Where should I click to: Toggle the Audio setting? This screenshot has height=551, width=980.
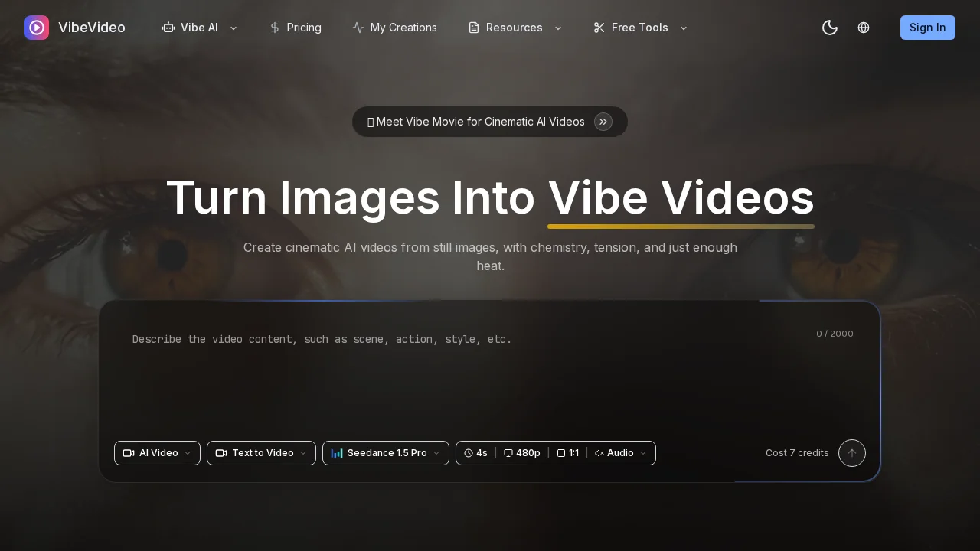614,453
